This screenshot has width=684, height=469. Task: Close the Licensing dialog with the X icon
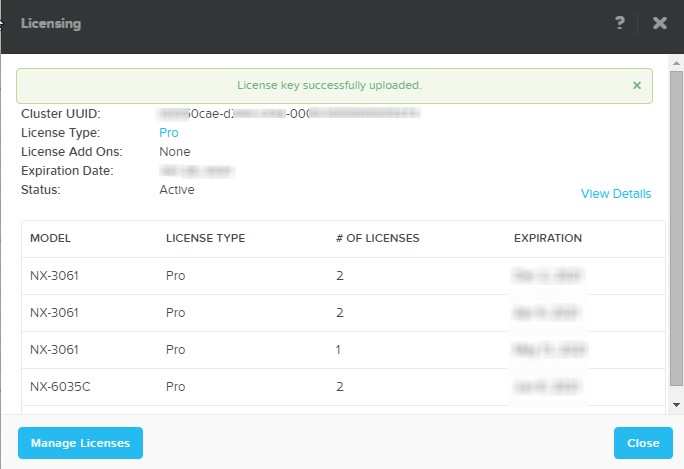pos(659,23)
